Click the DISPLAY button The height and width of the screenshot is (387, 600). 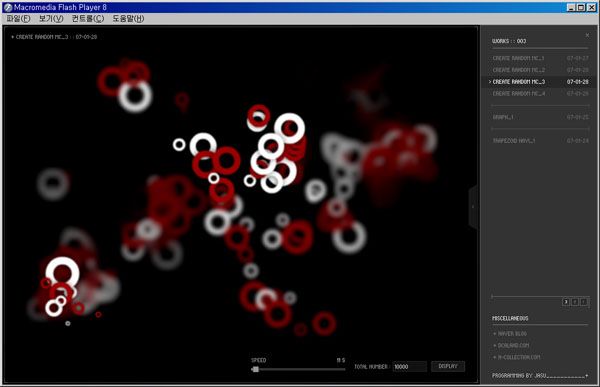[448, 367]
